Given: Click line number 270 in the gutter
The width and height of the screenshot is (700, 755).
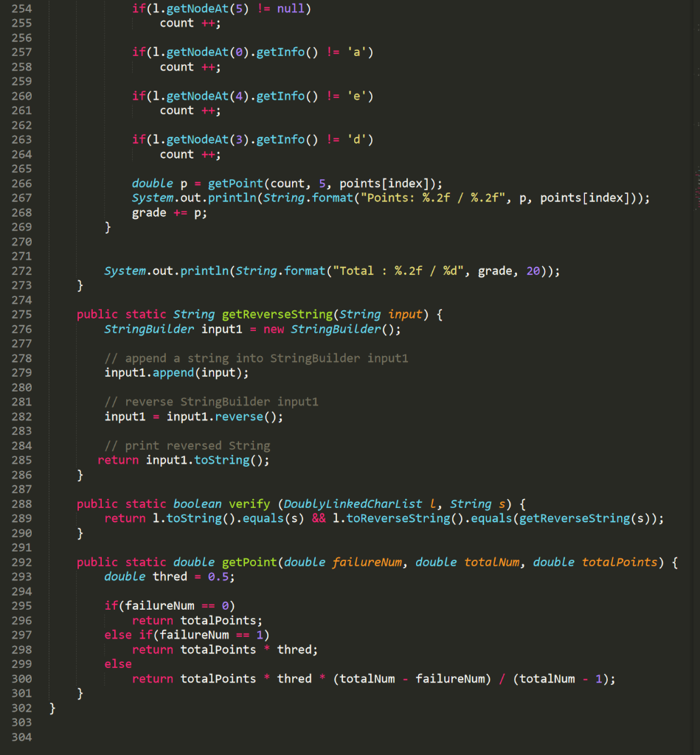Looking at the screenshot, I should point(21,242).
